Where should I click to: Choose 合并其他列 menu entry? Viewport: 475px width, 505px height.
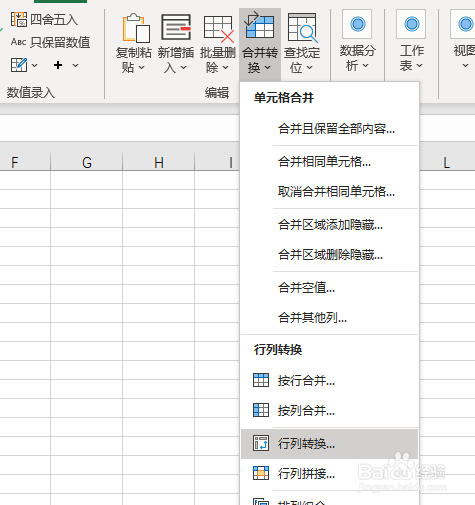click(329, 318)
